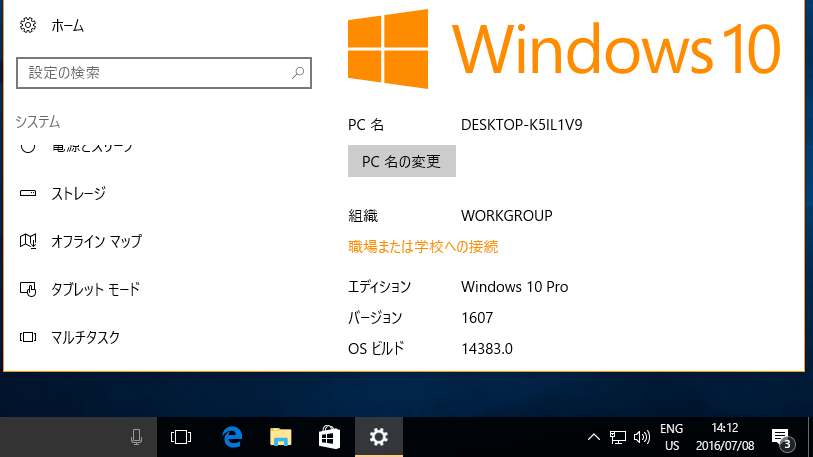Click the Windows logo in the About page
The width and height of the screenshot is (813, 457).
[388, 49]
